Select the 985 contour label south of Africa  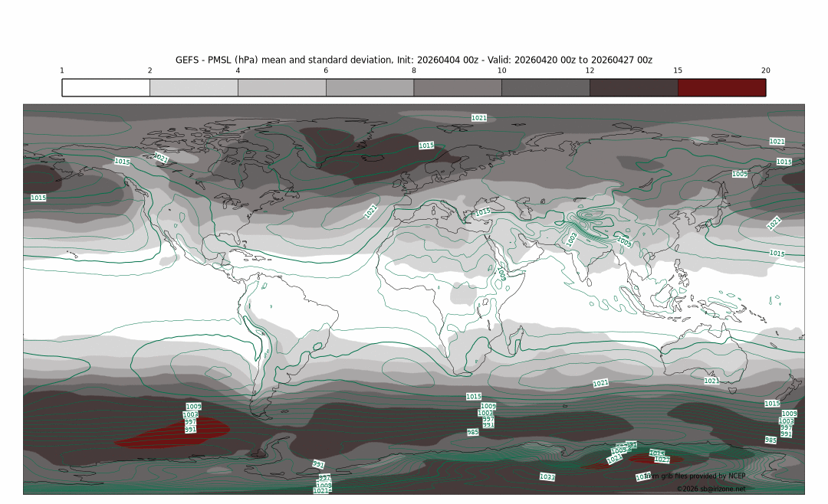[473, 432]
